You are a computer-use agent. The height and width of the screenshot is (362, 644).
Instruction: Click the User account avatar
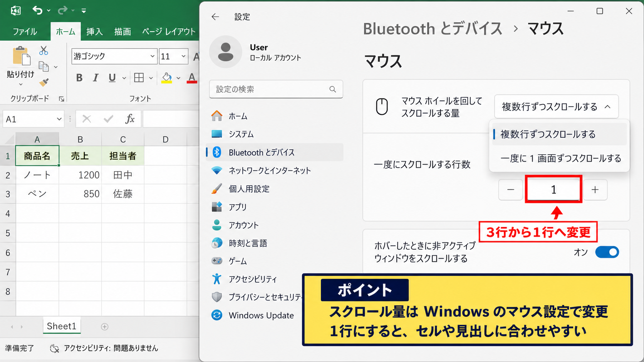[225, 52]
